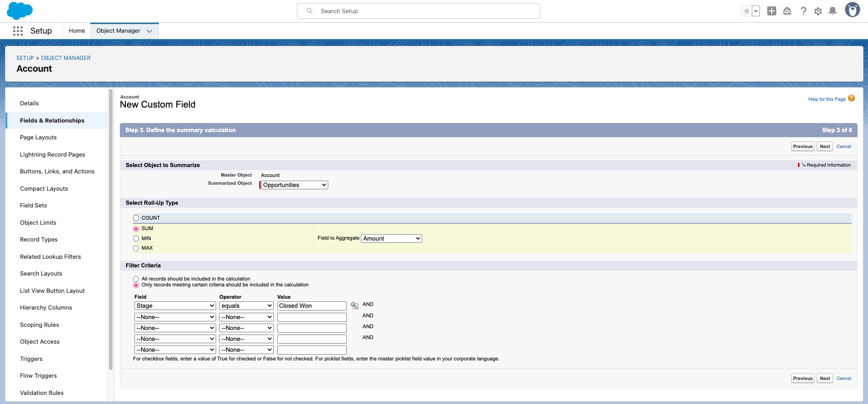The image size is (868, 404).
Task: Switch to the Home tab
Action: click(77, 31)
